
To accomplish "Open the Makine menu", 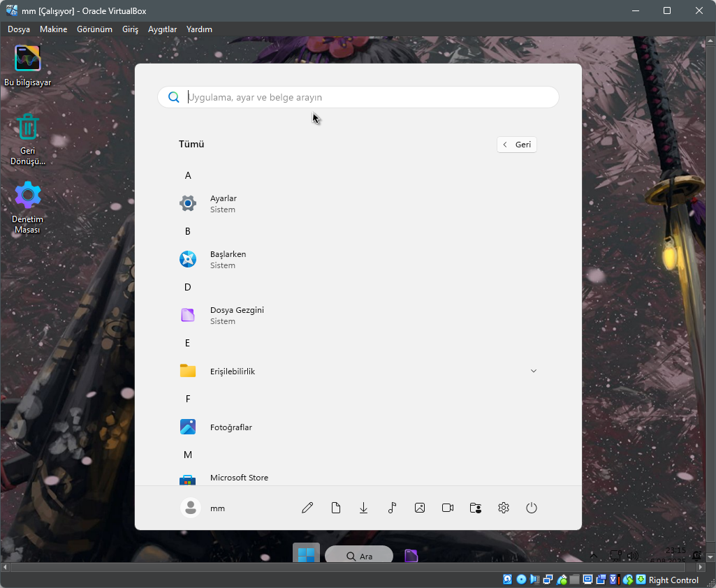I will click(53, 29).
